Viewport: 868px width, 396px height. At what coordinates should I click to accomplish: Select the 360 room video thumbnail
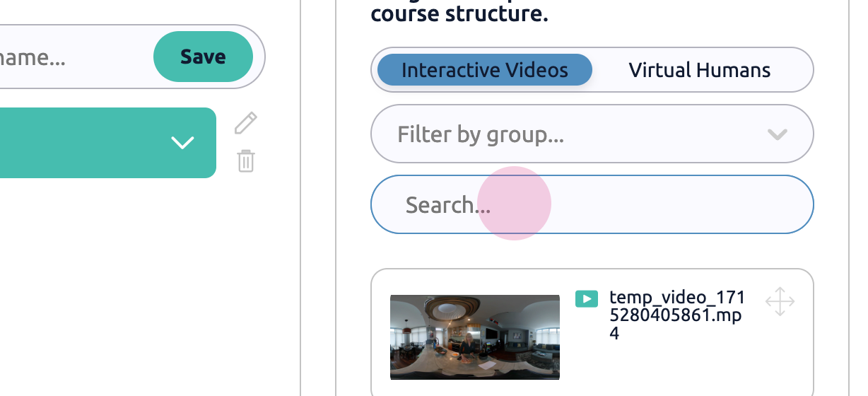(475, 337)
